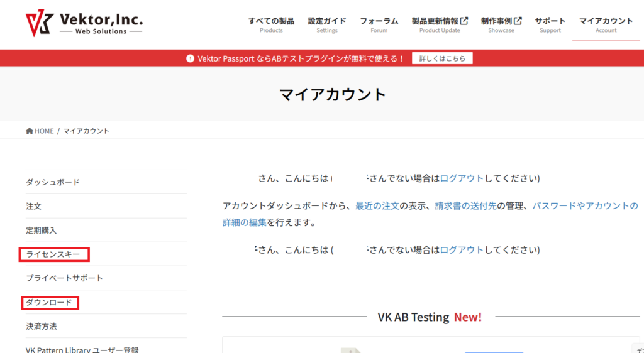
Task: Go to フォーラム Forum page
Action: [379, 24]
